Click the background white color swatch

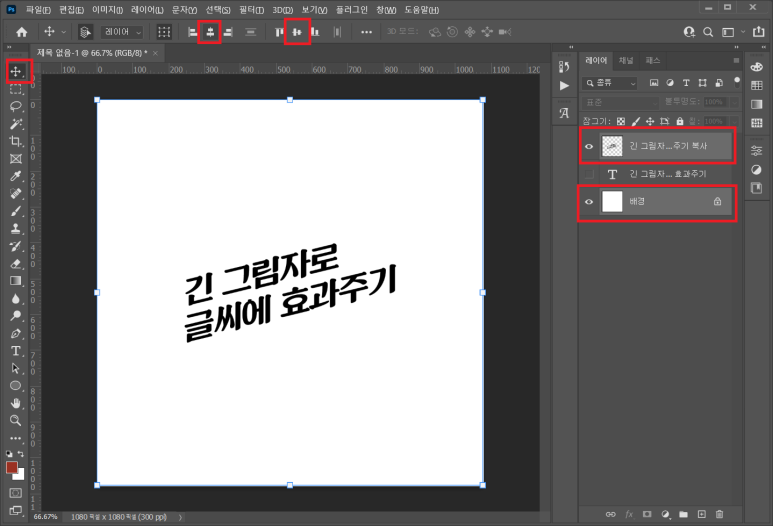tap(20, 476)
